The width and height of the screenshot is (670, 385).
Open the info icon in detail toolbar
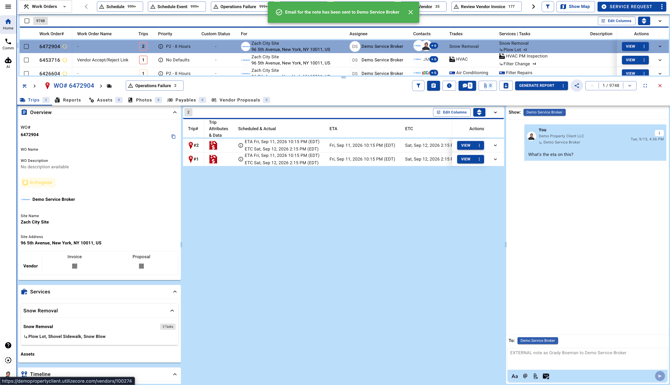pos(449,85)
